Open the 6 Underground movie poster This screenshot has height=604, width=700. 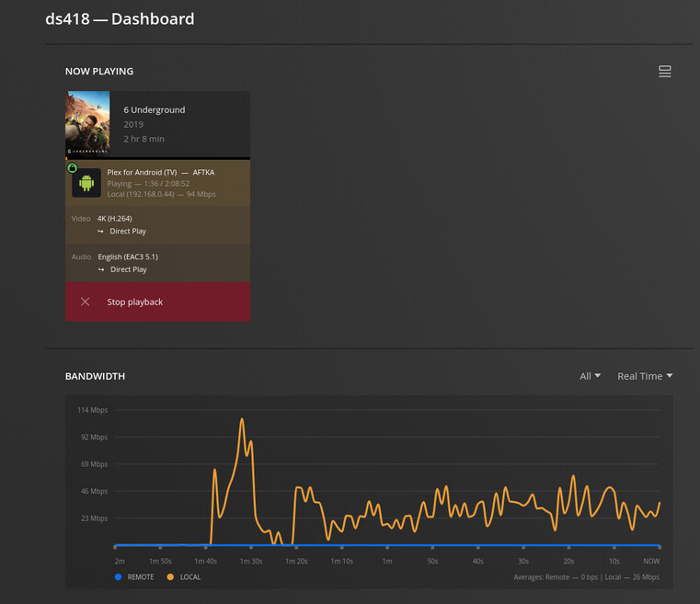(87, 123)
